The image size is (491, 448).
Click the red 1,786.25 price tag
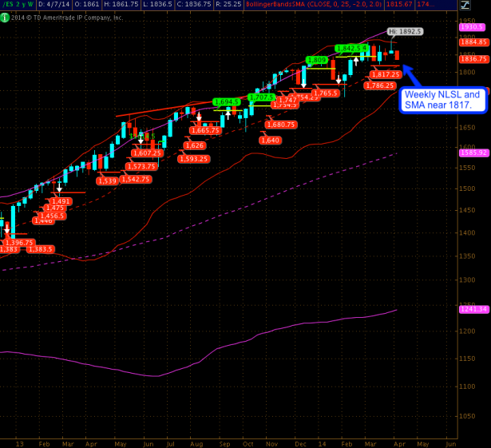[380, 85]
